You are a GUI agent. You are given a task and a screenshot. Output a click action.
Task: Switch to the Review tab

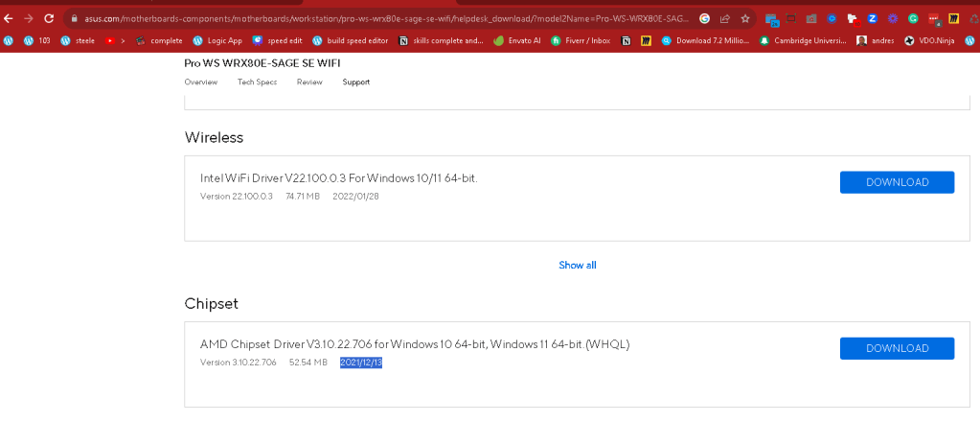click(x=309, y=82)
